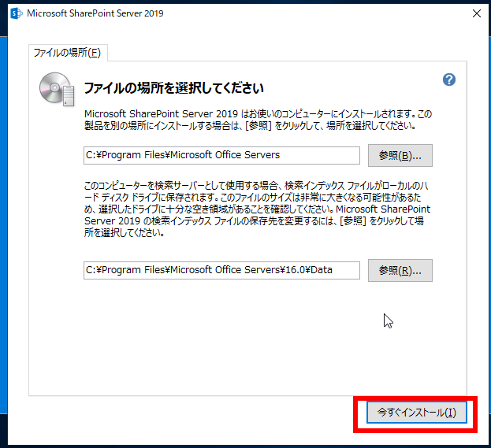Screen dimensions: 491x448
Task: Open the help question mark icon
Action: (x=449, y=80)
